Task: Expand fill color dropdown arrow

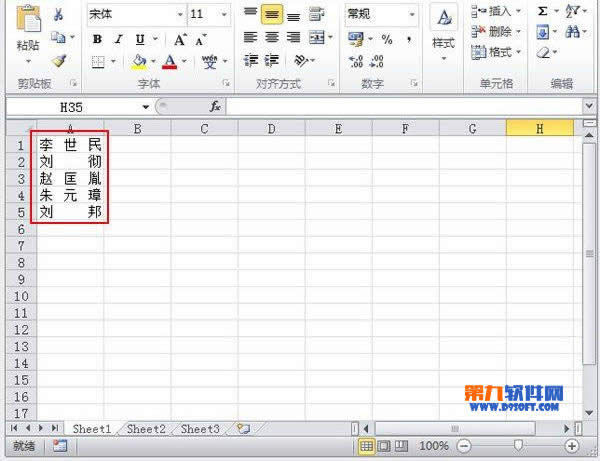Action: point(153,61)
